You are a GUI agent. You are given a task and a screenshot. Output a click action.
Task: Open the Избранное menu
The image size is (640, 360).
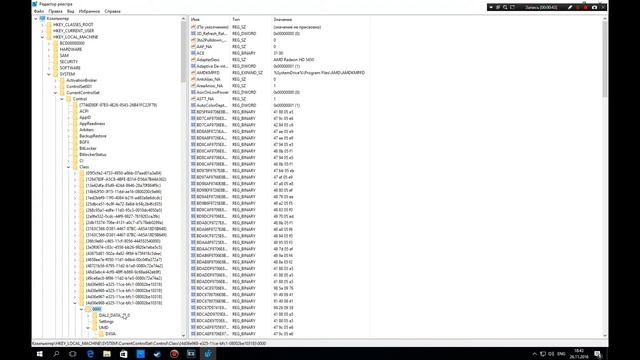point(89,11)
